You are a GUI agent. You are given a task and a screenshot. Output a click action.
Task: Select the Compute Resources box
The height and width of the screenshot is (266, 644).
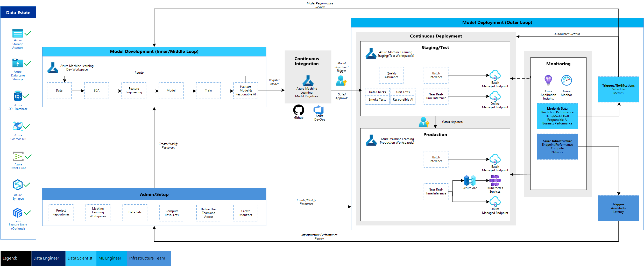click(172, 213)
